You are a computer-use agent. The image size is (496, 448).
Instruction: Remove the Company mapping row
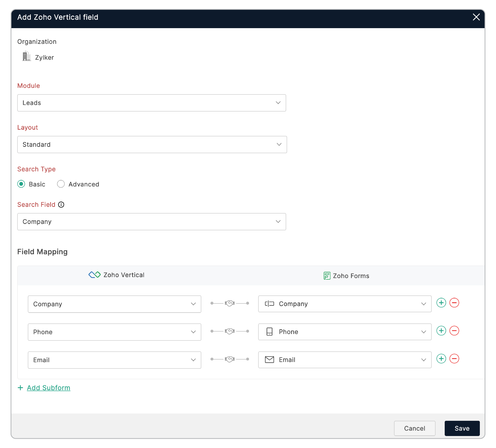pos(454,303)
